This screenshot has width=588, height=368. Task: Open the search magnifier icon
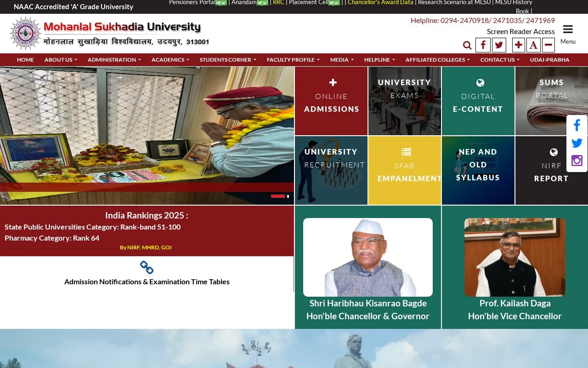coord(467,45)
